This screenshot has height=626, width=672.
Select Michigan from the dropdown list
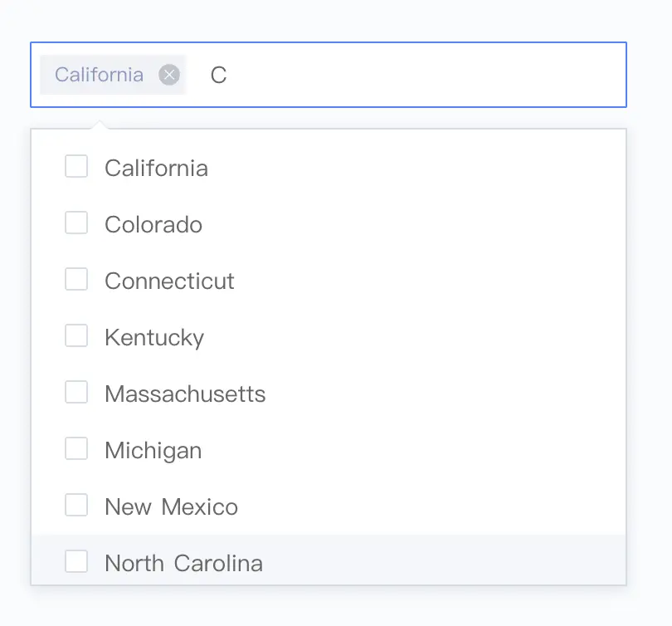153,450
